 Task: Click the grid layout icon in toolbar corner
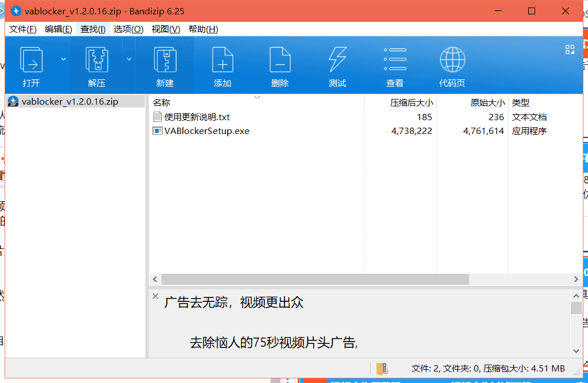click(570, 49)
